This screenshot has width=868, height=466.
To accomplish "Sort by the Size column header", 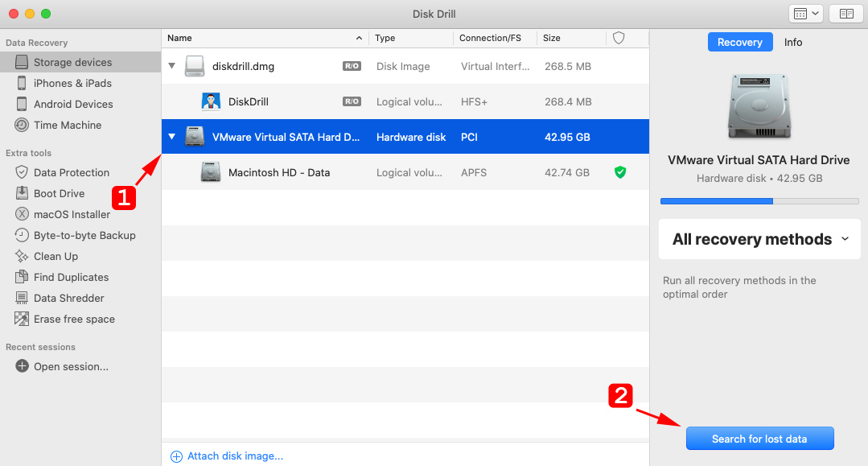I will click(x=571, y=38).
